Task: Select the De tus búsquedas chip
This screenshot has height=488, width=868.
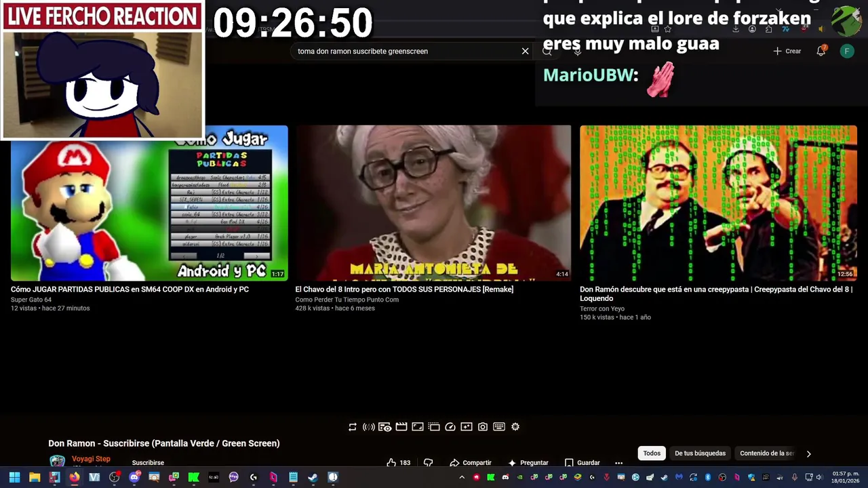Action: tap(700, 453)
